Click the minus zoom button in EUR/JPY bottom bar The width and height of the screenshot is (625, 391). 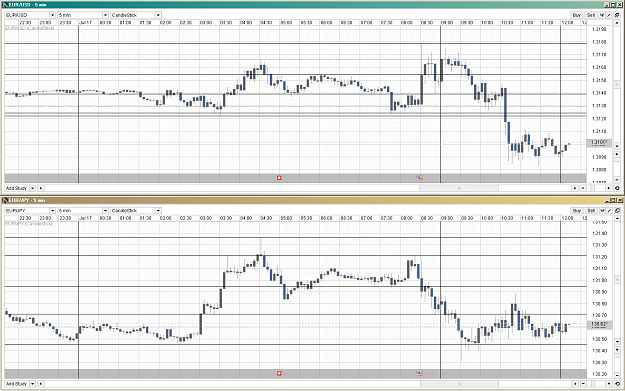[x=583, y=383]
